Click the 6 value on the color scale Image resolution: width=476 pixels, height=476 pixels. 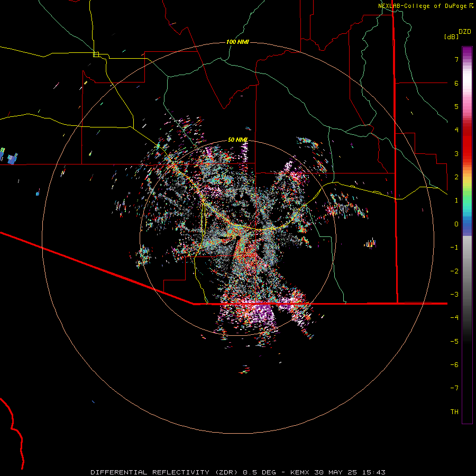pos(456,83)
